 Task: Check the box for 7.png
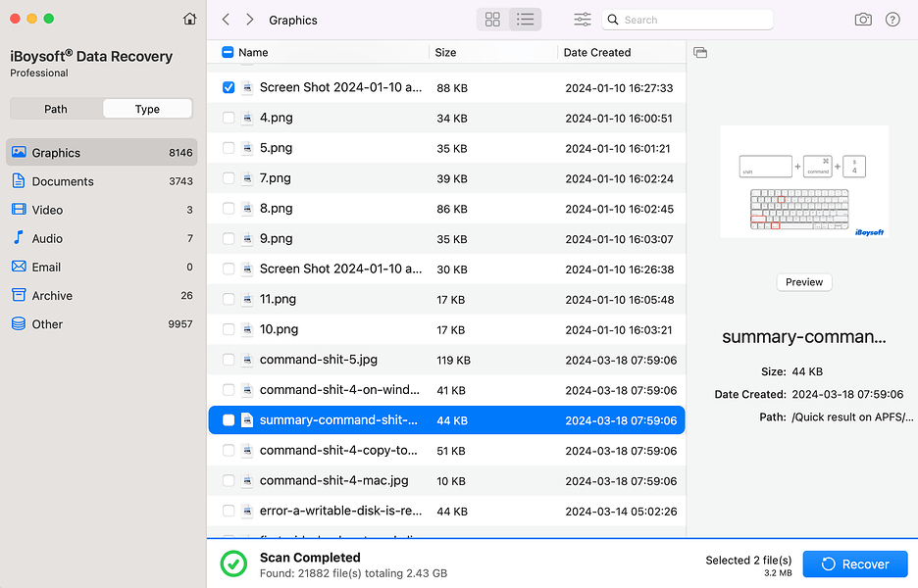(x=229, y=178)
